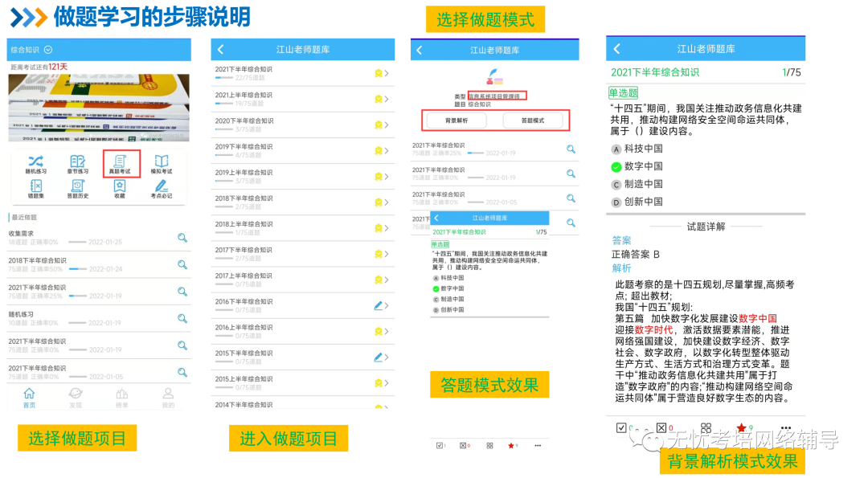Select option A 科技中国 in detail screen
868x478 pixels.
tap(637, 149)
